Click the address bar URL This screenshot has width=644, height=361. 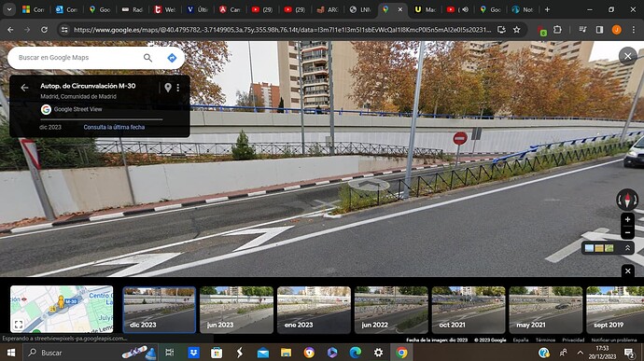[282, 30]
